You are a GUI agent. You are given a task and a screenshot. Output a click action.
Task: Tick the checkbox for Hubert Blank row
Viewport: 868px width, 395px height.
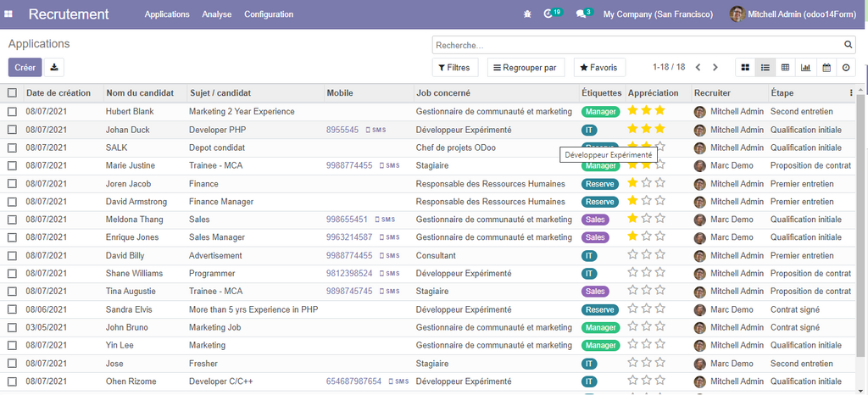[12, 111]
